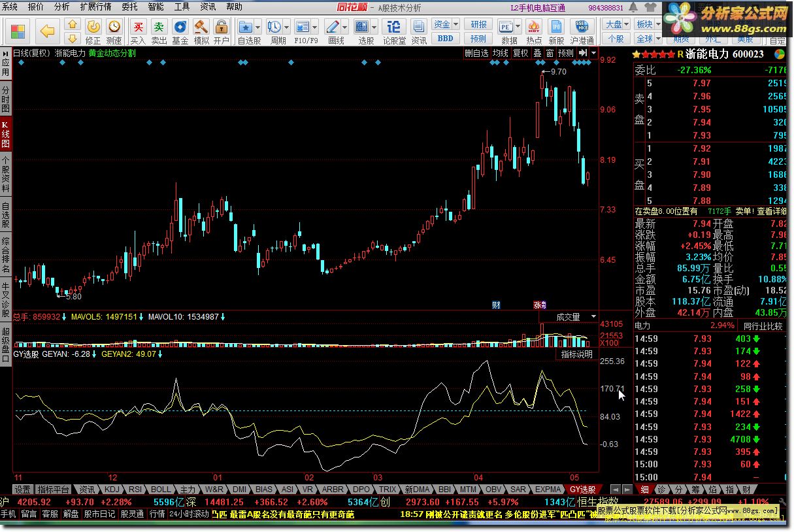This screenshot has width=794, height=532.
Task: Click the down arrow navigation icon
Action: point(72,39)
